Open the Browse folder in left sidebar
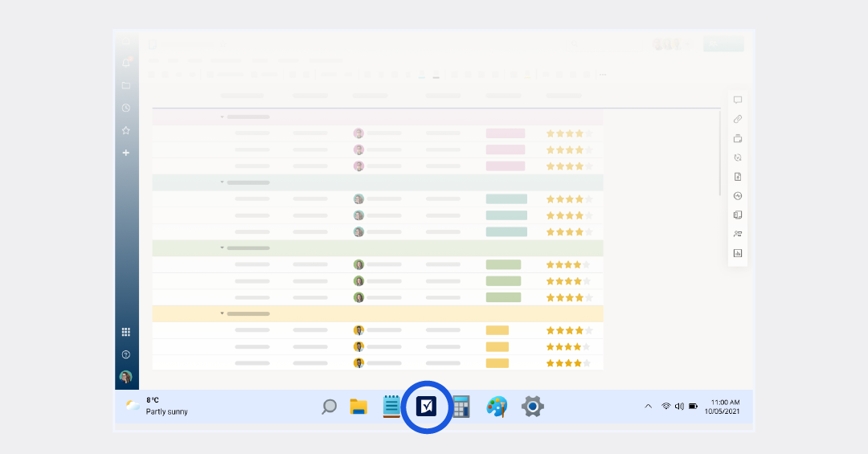 coord(125,85)
